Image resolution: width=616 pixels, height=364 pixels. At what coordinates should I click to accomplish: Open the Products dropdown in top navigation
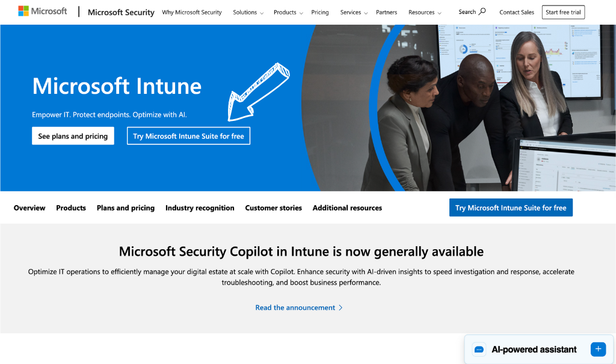tap(287, 12)
